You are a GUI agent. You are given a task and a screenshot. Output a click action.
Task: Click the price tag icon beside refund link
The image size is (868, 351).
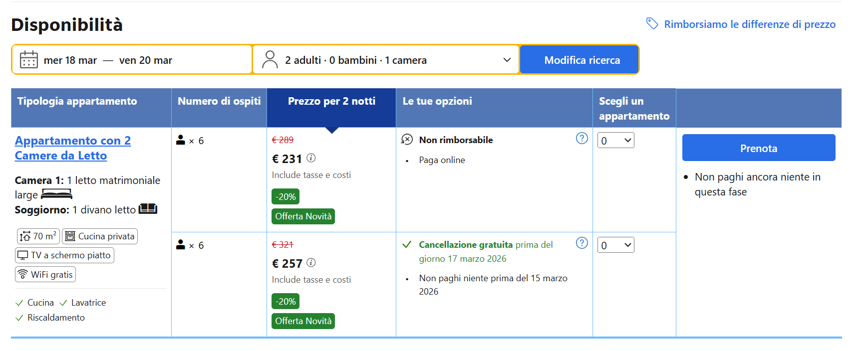[x=652, y=23]
